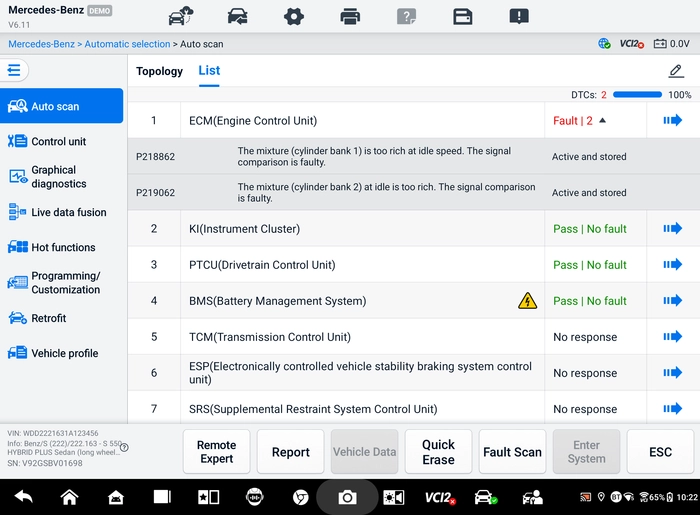This screenshot has height=515, width=700.
Task: Tap Android back arrow in navigation bar
Action: pyautogui.click(x=24, y=497)
